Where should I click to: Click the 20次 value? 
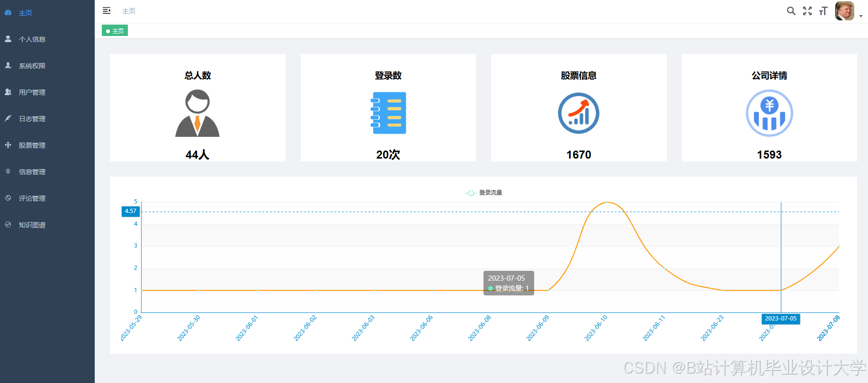click(388, 155)
